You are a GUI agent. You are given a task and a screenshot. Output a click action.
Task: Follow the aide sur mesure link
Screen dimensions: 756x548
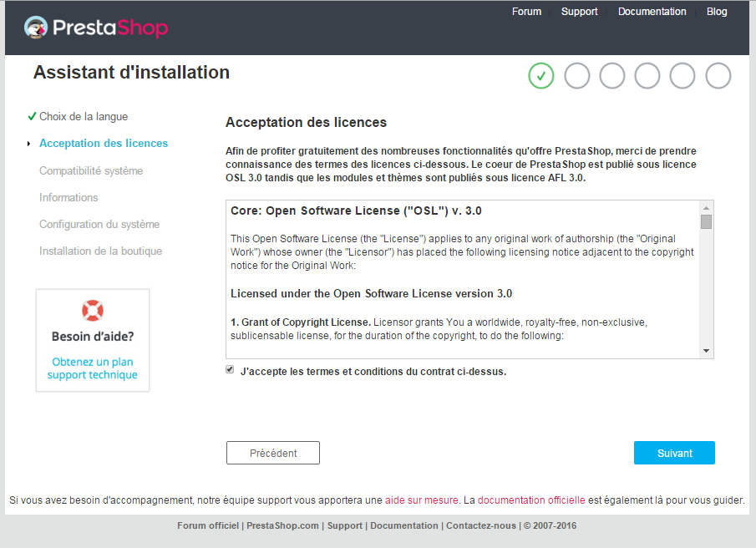point(421,500)
